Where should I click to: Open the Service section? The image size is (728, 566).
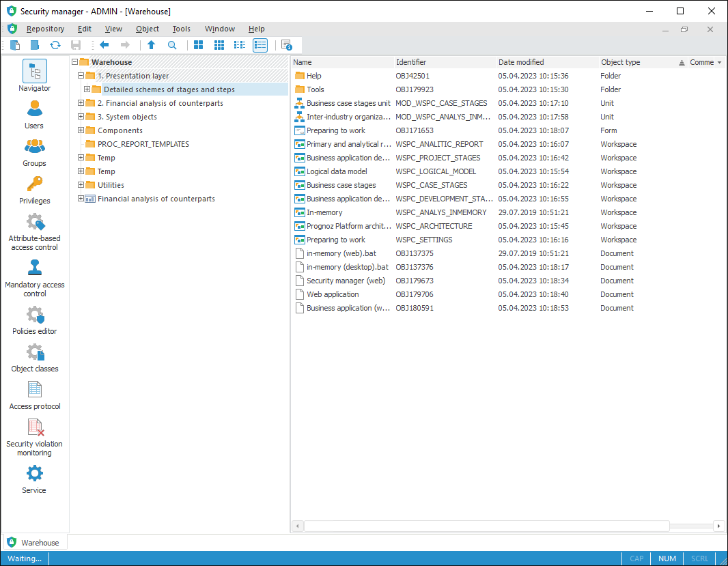pyautogui.click(x=34, y=480)
